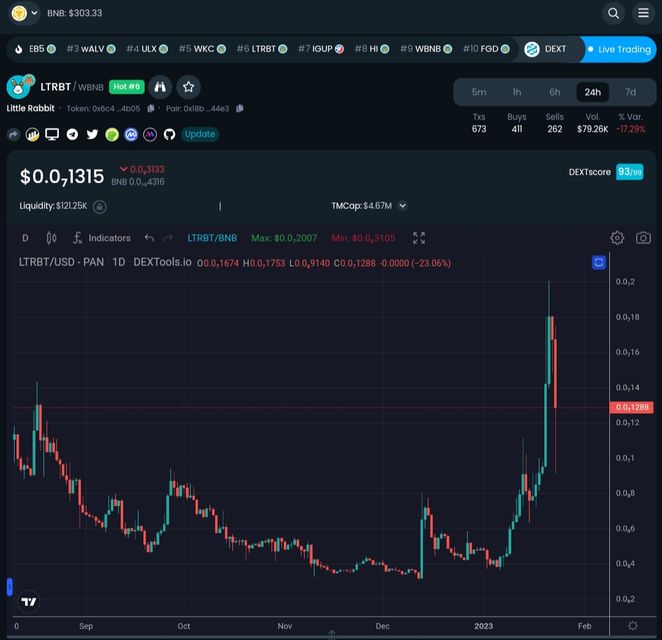The image size is (662, 640).
Task: Click the share arrow icon
Action: point(14,135)
